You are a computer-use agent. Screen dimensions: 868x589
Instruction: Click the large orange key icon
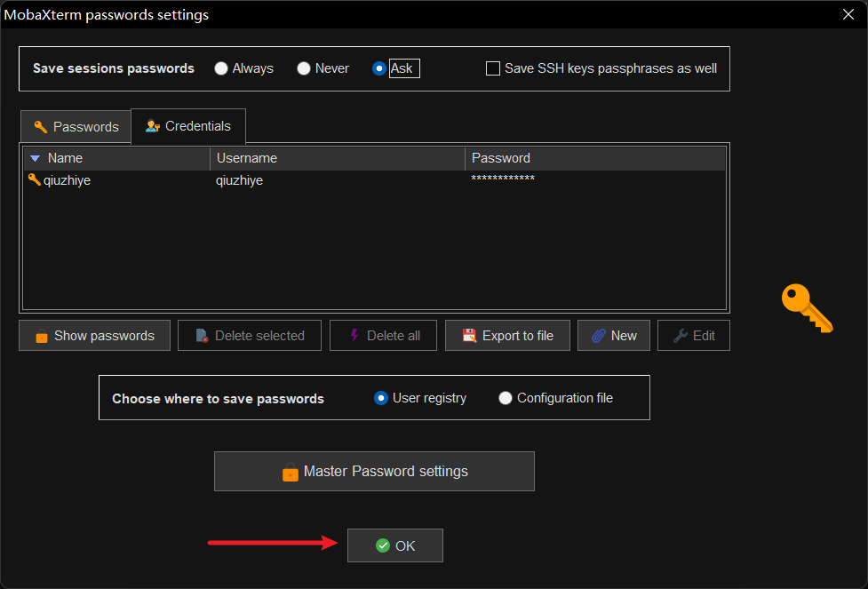coord(807,308)
